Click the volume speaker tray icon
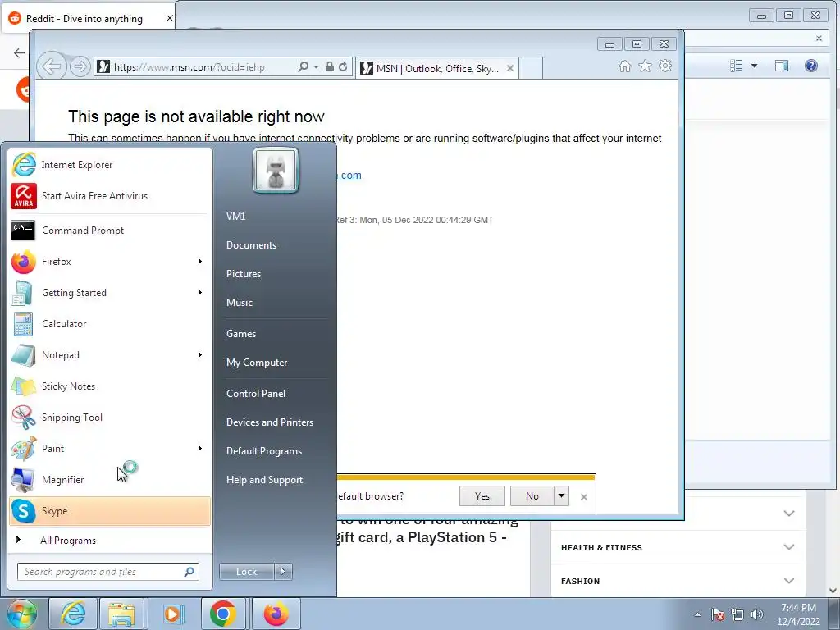The height and width of the screenshot is (630, 840). click(757, 614)
